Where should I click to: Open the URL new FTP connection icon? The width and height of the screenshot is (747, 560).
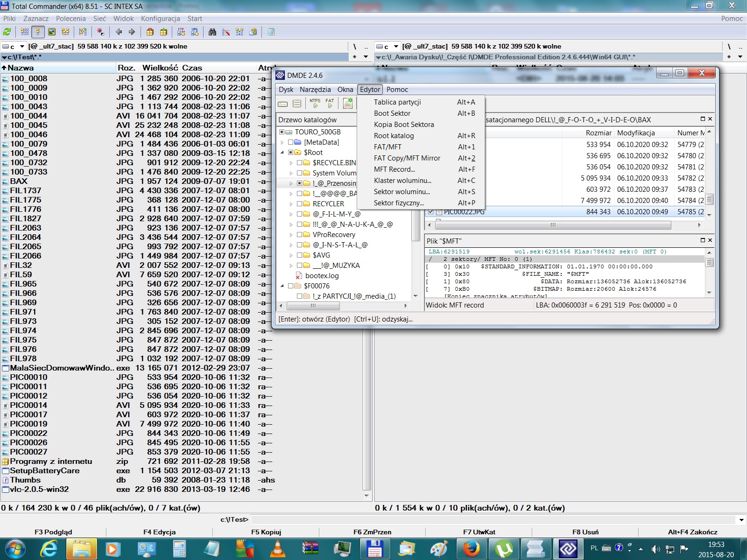[x=195, y=32]
